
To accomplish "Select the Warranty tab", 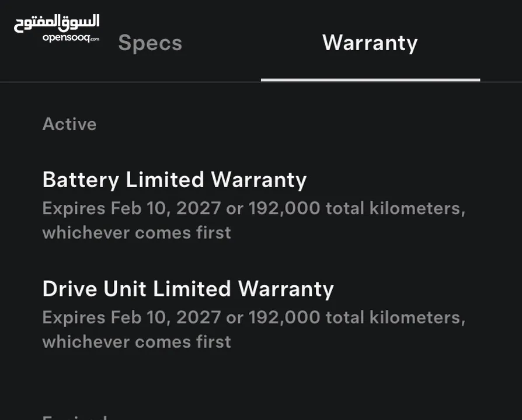I will [x=370, y=43].
